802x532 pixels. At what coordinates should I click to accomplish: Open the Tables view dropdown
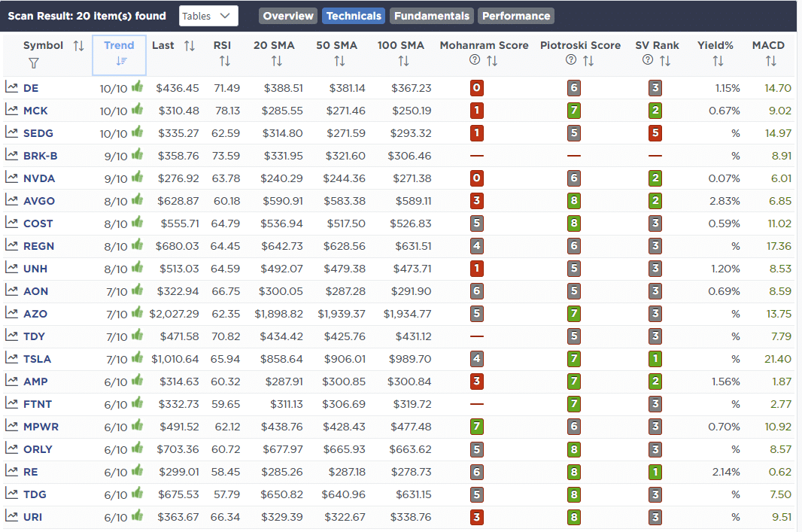(208, 16)
